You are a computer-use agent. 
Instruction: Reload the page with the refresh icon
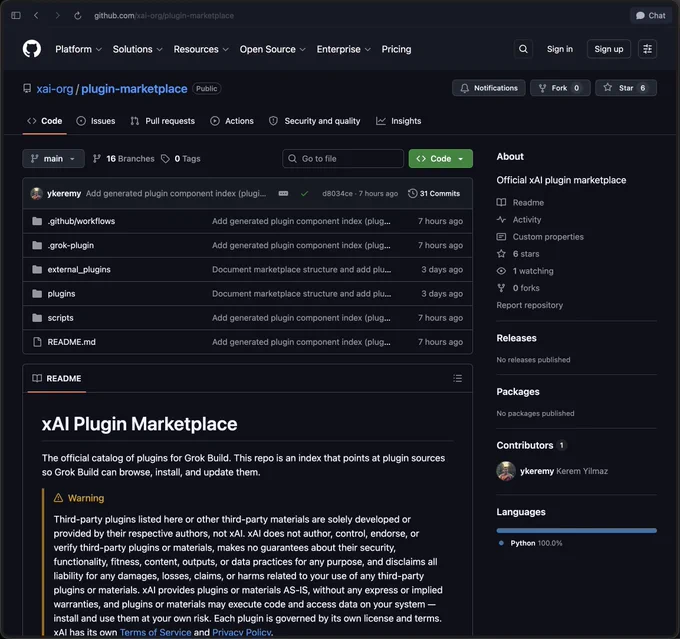point(78,16)
